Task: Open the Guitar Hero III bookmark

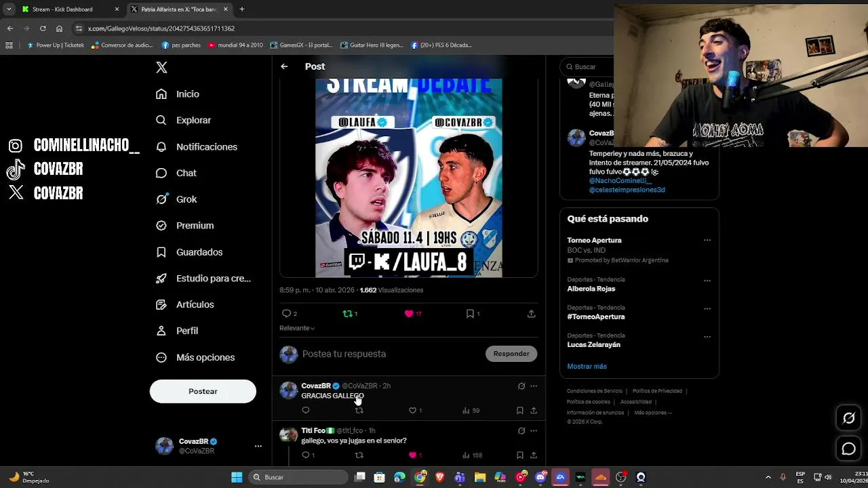Action: tap(372, 45)
